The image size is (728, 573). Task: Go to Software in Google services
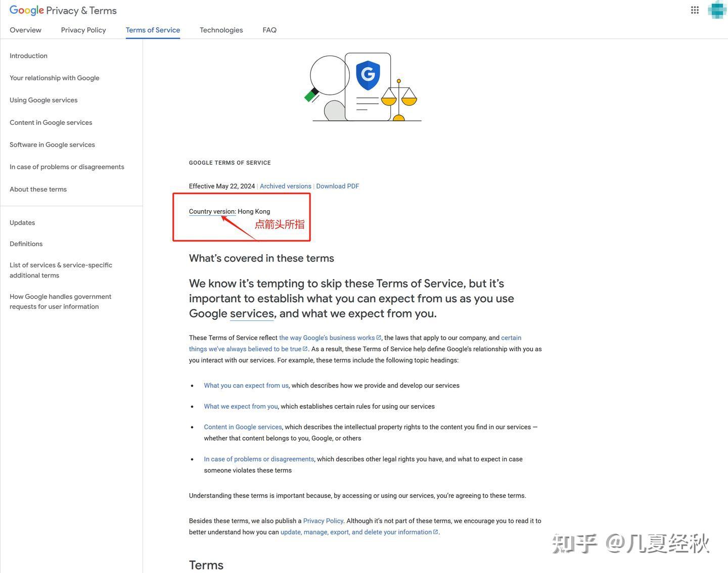pyautogui.click(x=52, y=145)
